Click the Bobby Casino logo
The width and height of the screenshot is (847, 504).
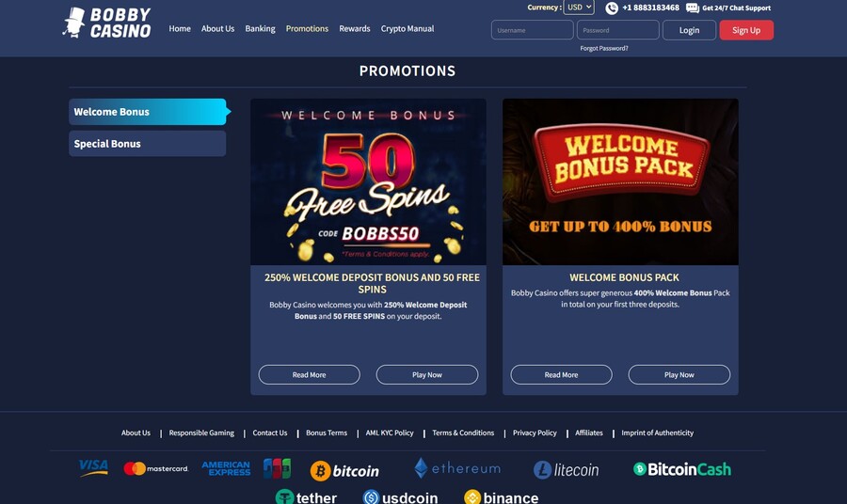coord(106,24)
